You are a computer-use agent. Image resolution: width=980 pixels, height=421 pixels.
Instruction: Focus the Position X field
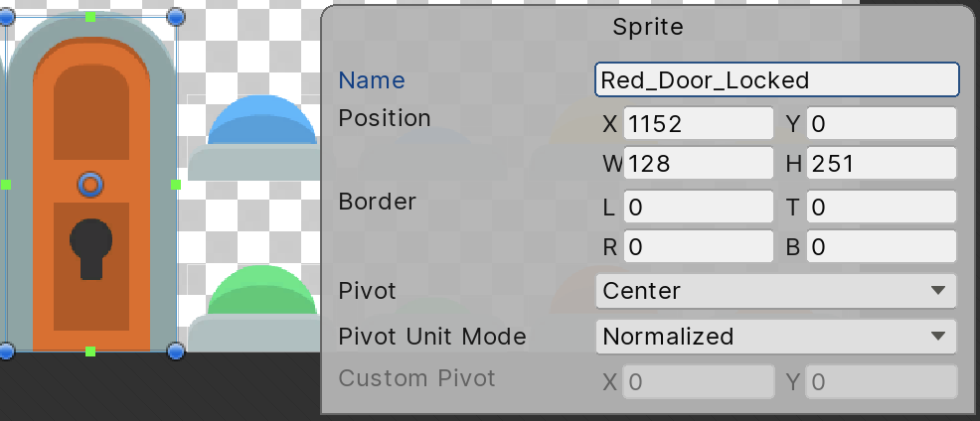point(698,123)
